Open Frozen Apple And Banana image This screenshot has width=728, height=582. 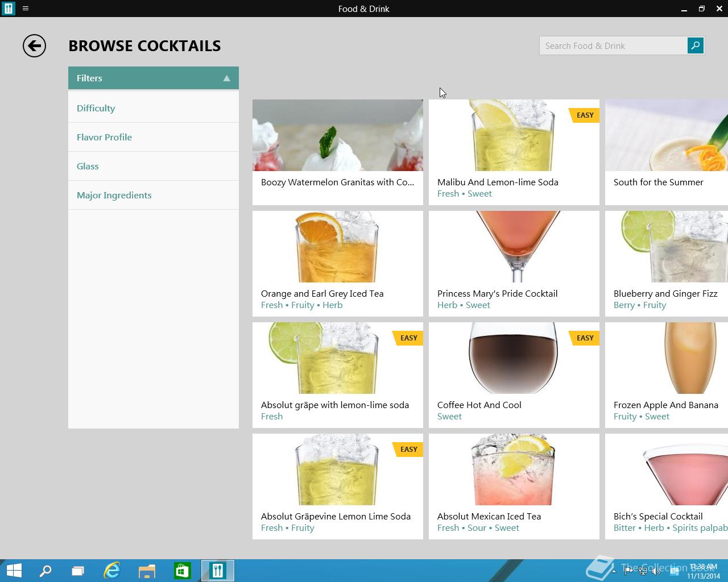(667, 358)
